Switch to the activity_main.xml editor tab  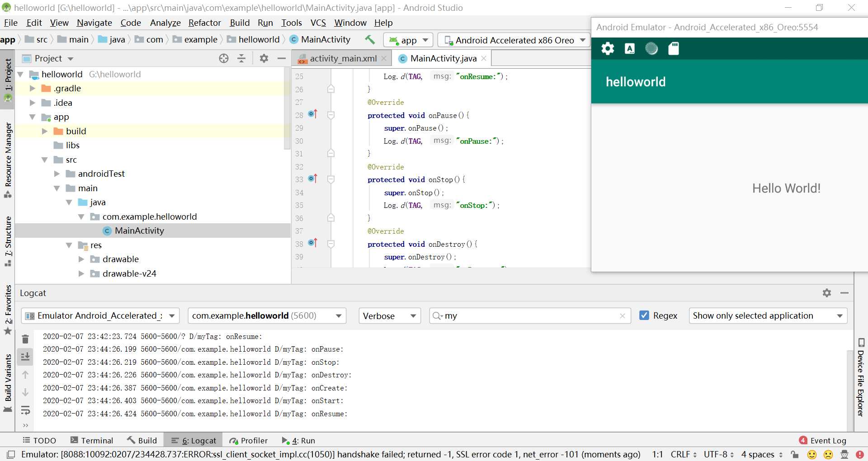[343, 58]
